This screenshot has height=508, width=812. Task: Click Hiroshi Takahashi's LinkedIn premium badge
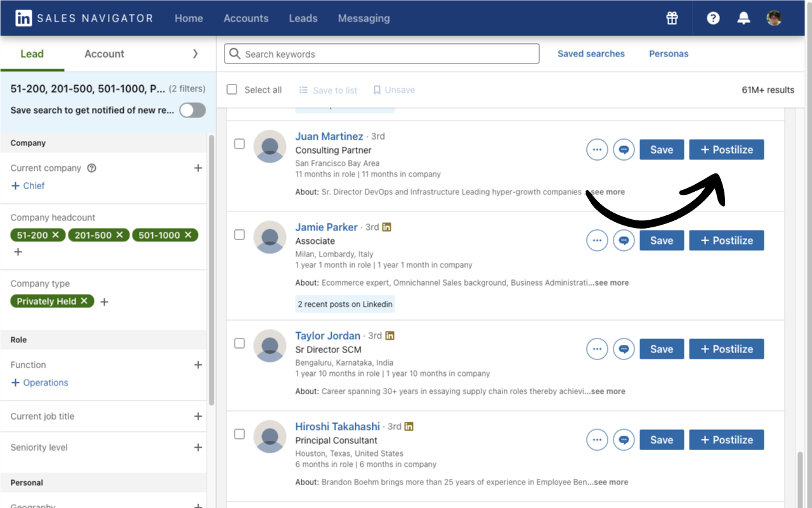point(409,426)
